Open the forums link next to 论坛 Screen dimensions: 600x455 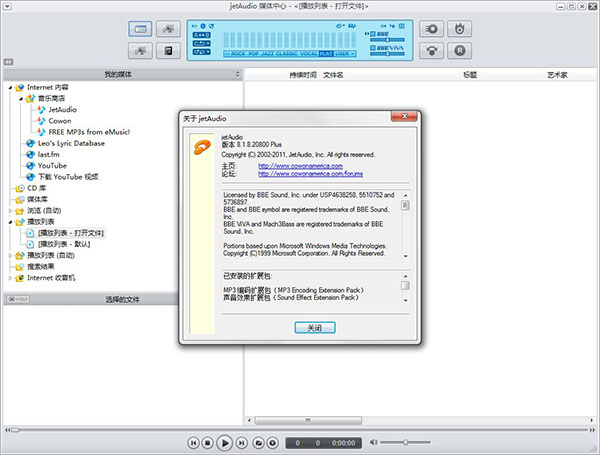click(x=310, y=174)
